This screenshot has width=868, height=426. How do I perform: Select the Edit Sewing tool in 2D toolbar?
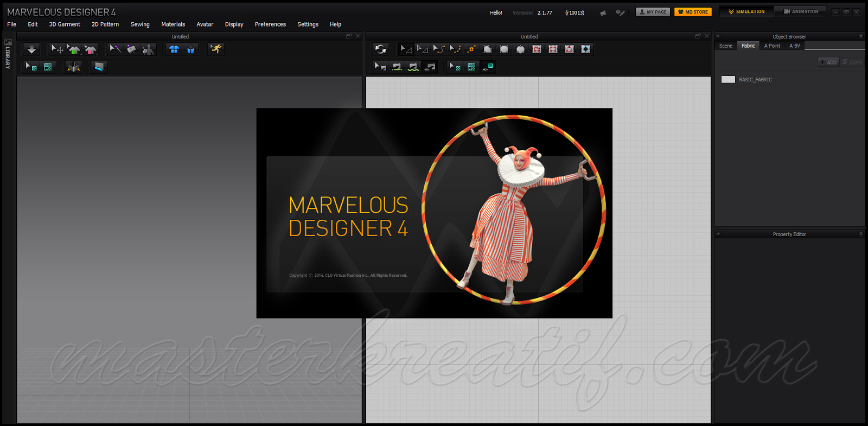pyautogui.click(x=380, y=67)
